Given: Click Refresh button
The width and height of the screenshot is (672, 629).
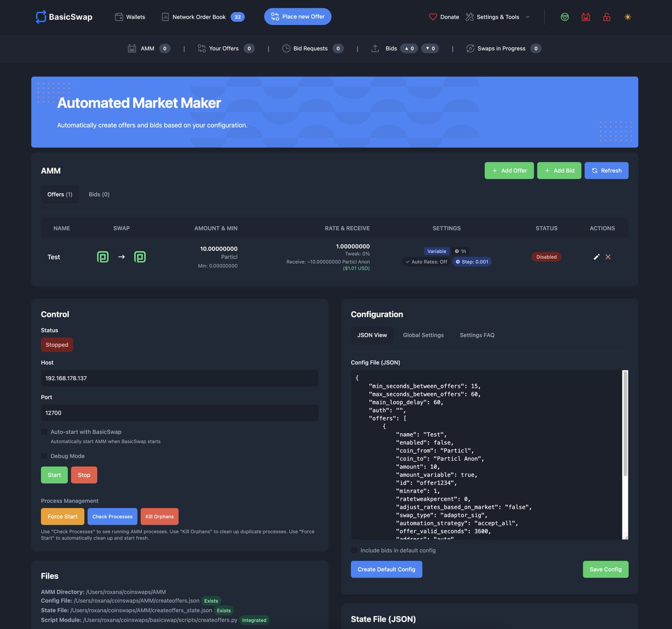Looking at the screenshot, I should pos(606,171).
